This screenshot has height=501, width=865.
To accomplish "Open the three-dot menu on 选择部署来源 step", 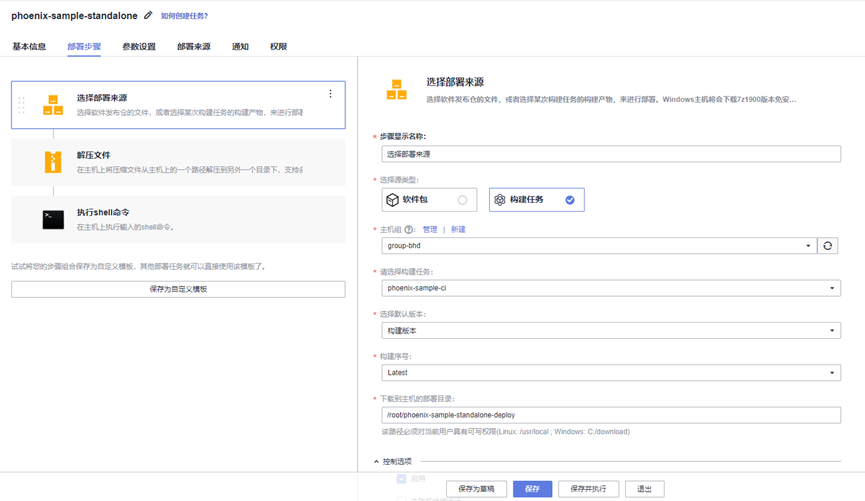I will click(x=330, y=94).
